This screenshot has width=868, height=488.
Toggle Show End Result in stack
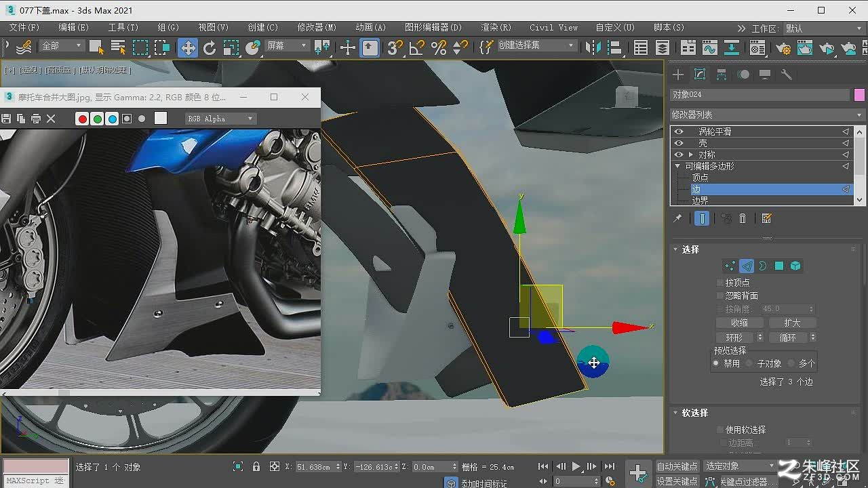pyautogui.click(x=702, y=218)
